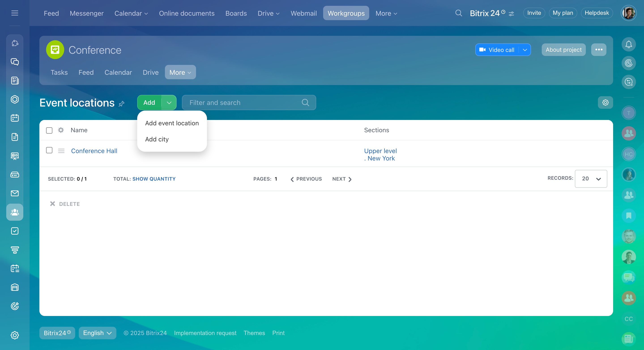The image size is (644, 350).
Task: Choose Add city menu item
Action: [157, 139]
